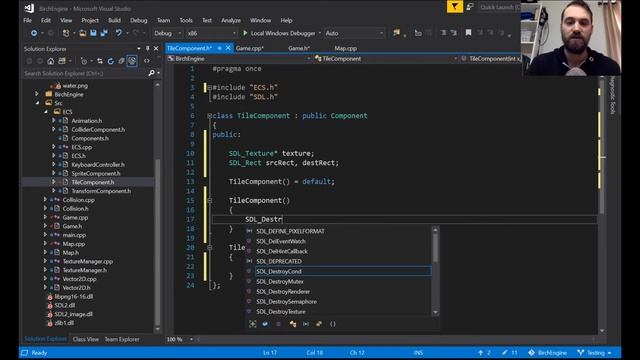Image resolution: width=640 pixels, height=360 pixels.
Task: Open the Project menu
Action: tap(90, 20)
